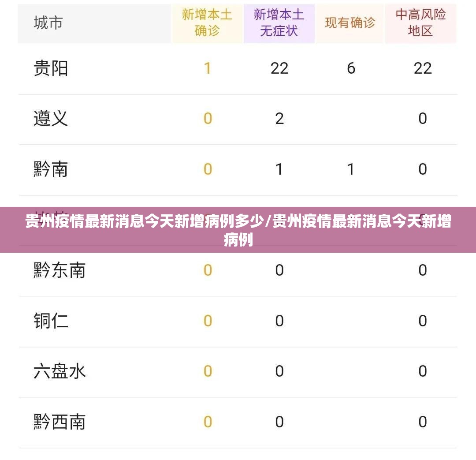Click the 黔东南 city name

pyautogui.click(x=59, y=270)
